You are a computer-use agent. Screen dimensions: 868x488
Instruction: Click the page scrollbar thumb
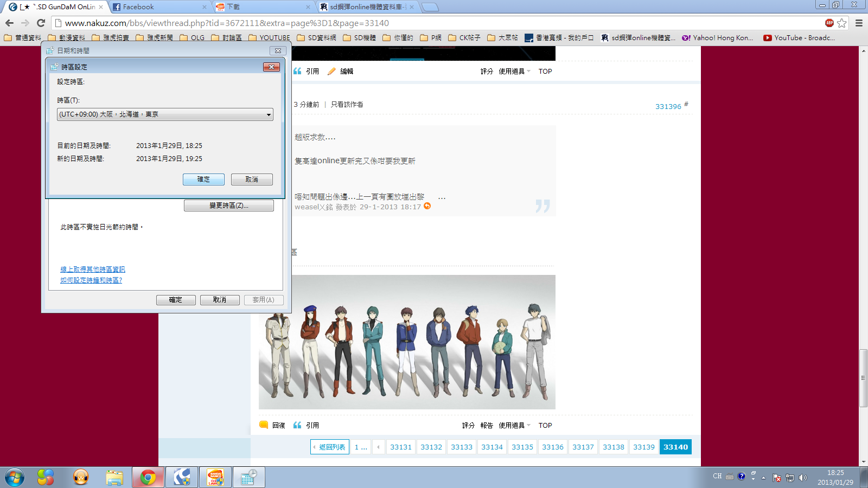[x=863, y=378]
